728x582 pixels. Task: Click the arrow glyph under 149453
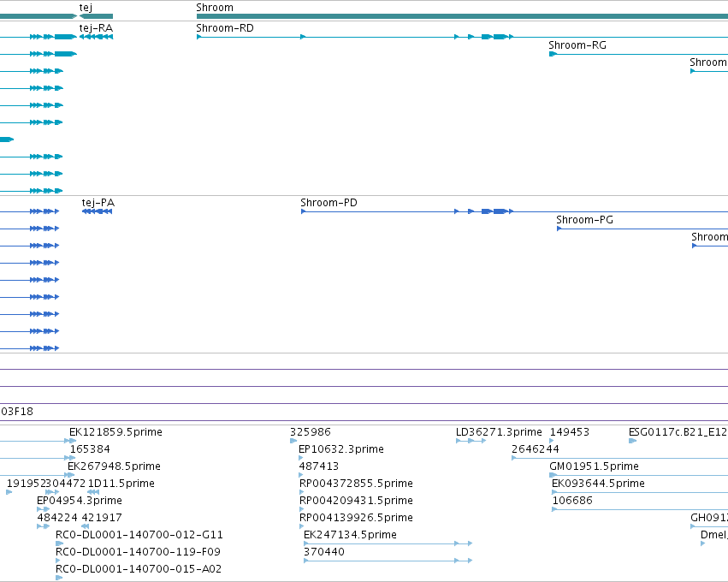click(552, 441)
